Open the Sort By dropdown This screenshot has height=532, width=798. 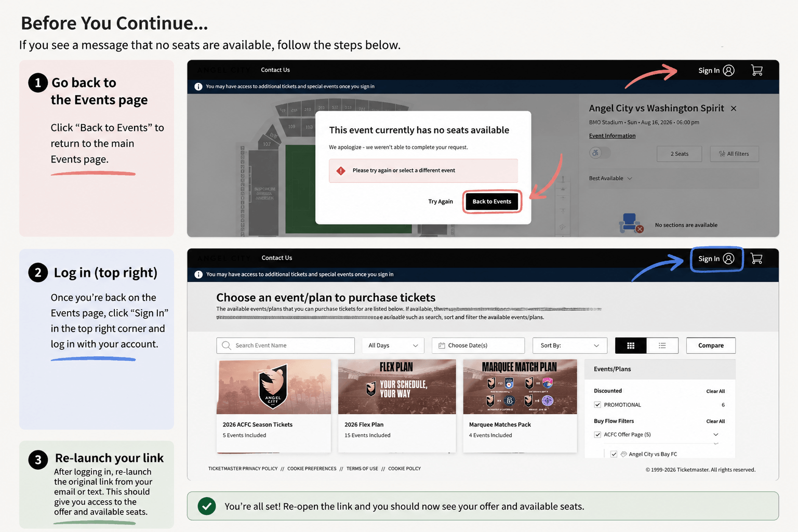click(x=569, y=345)
